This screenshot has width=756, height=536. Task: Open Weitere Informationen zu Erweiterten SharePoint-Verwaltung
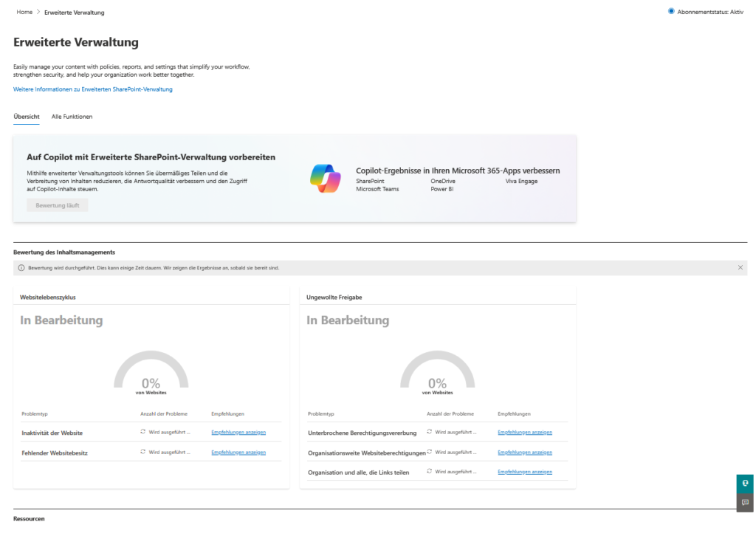[92, 89]
